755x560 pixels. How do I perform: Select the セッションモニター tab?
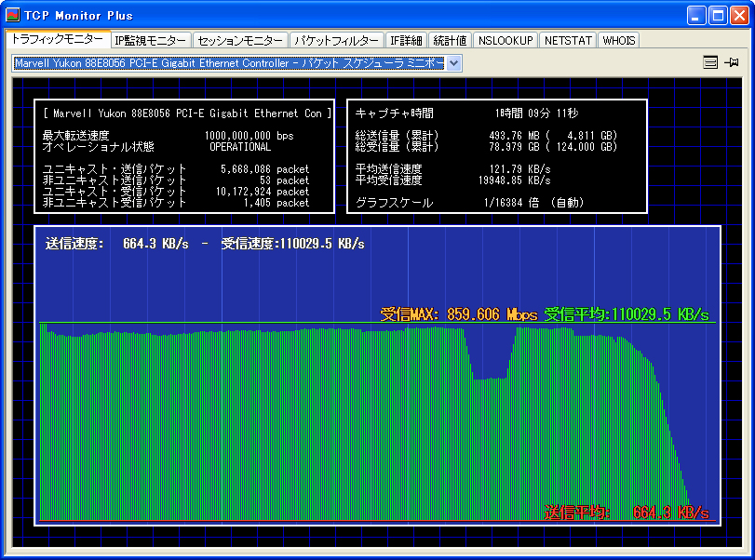click(x=240, y=41)
